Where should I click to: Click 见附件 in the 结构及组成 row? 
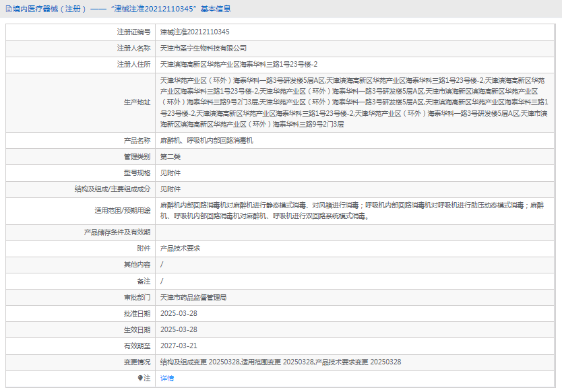pos(170,189)
